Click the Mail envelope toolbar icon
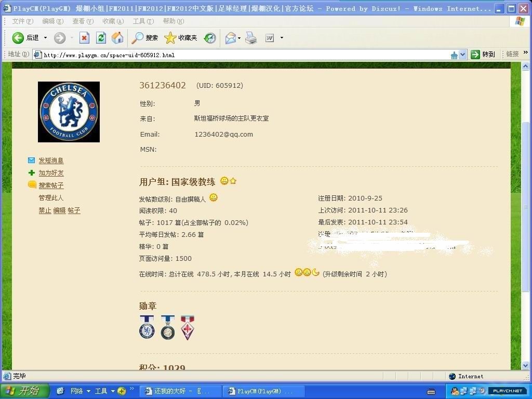532x399 pixels. [x=230, y=38]
